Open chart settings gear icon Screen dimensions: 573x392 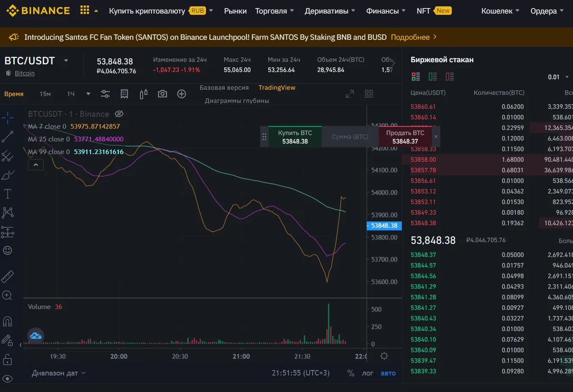coord(384,356)
